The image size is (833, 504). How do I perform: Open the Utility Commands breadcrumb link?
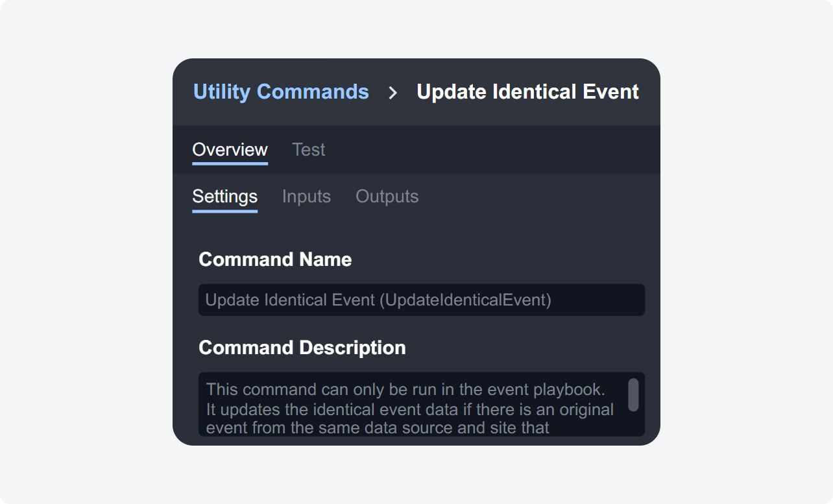pyautogui.click(x=281, y=92)
